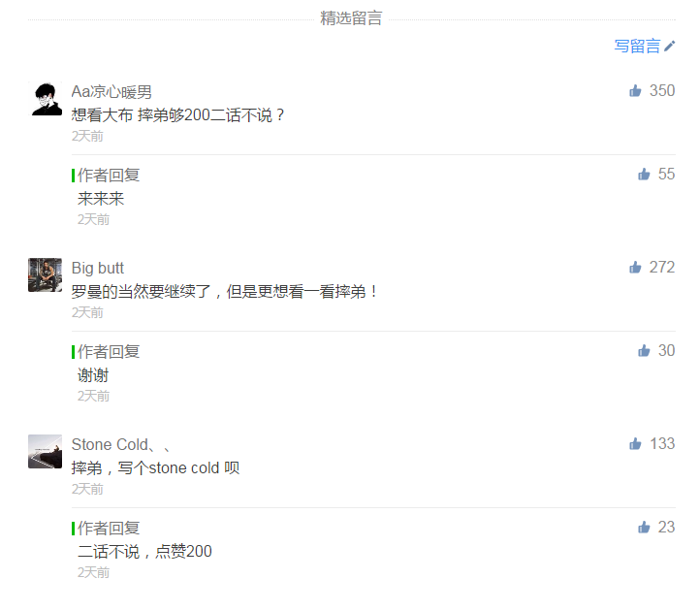Click the comment text 摔弟，写个stone cold 呗

155,468
